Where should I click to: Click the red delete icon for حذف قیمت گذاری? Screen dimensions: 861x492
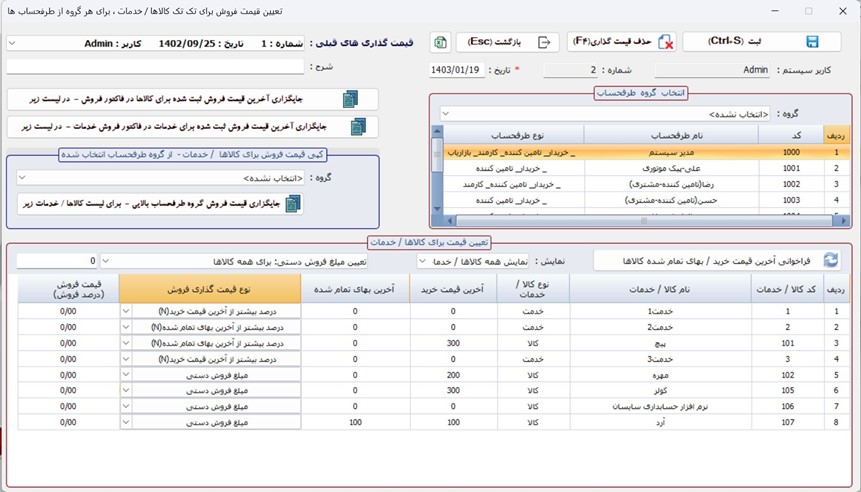[x=664, y=42]
